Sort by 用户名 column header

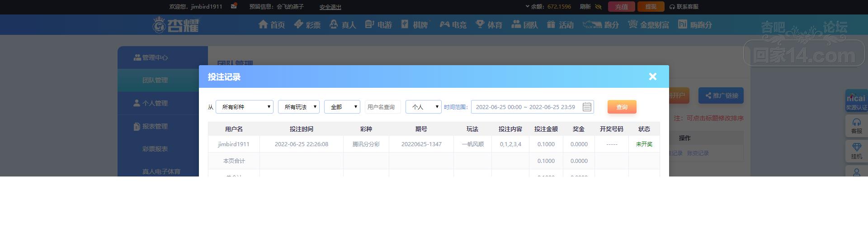(234, 129)
